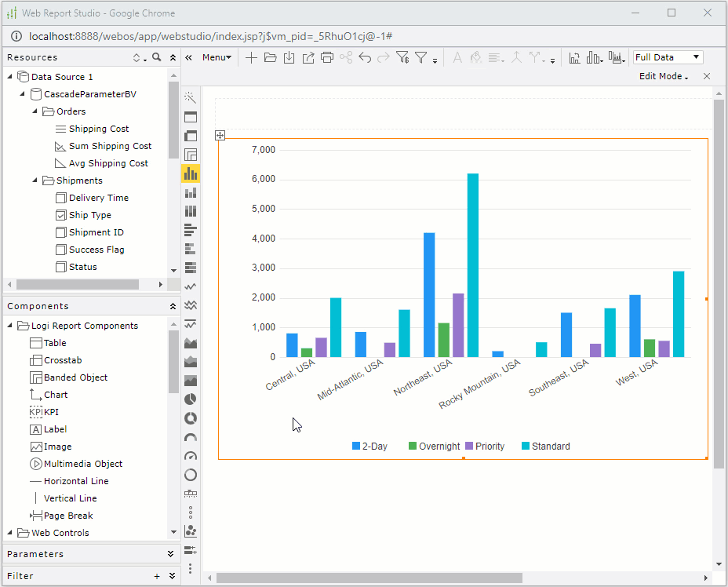The width and height of the screenshot is (728, 587).
Task: Click the Undo icon
Action: [x=363, y=57]
